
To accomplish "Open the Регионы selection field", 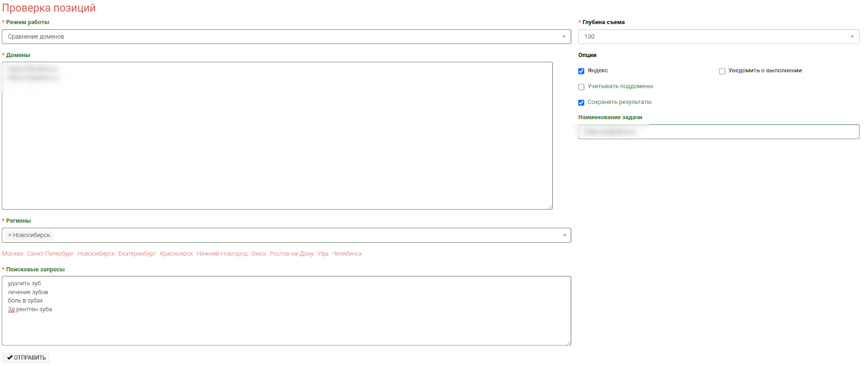I will tap(304, 235).
